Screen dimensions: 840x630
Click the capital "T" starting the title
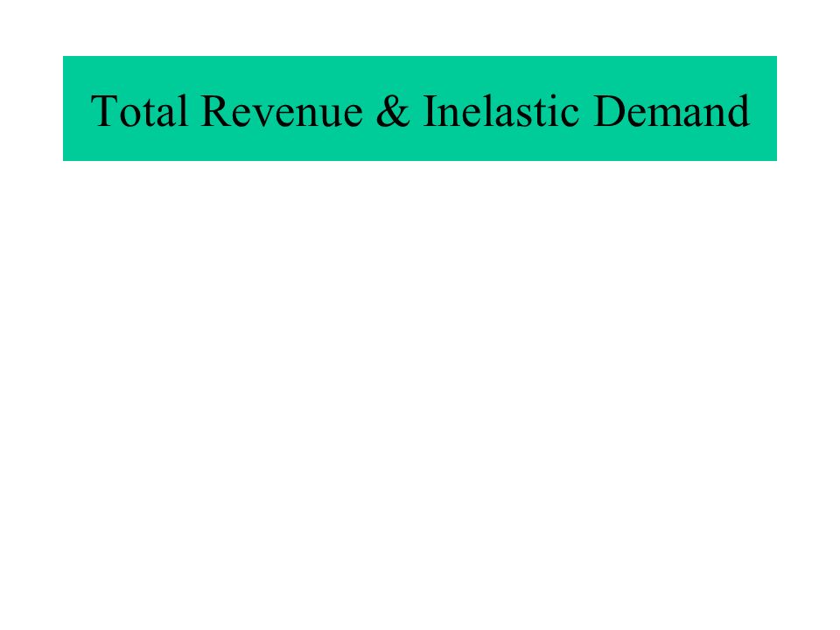point(103,111)
